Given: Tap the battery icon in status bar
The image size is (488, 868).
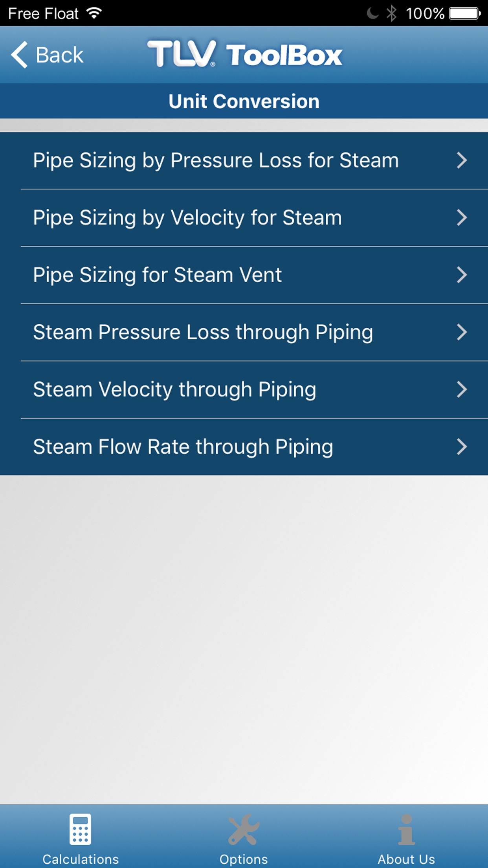Looking at the screenshot, I should (x=464, y=13).
